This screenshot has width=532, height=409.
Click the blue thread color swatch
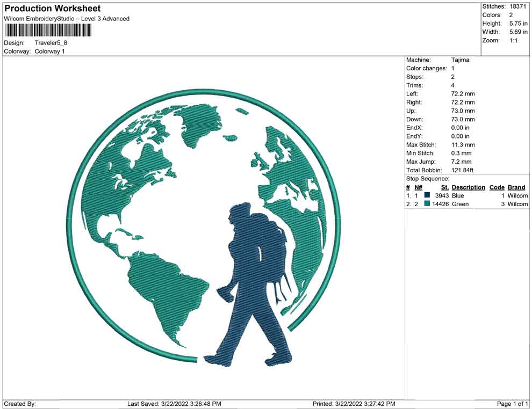[x=427, y=196]
